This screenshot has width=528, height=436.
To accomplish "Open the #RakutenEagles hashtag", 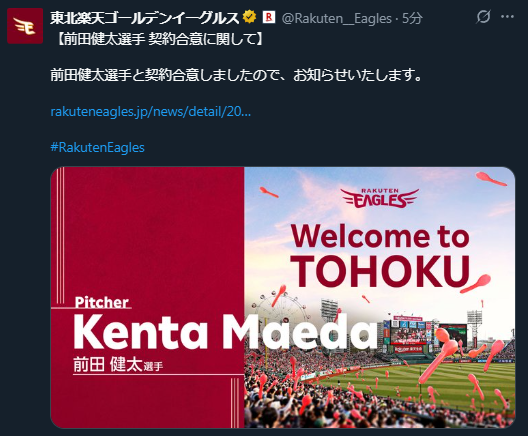I will 97,147.
